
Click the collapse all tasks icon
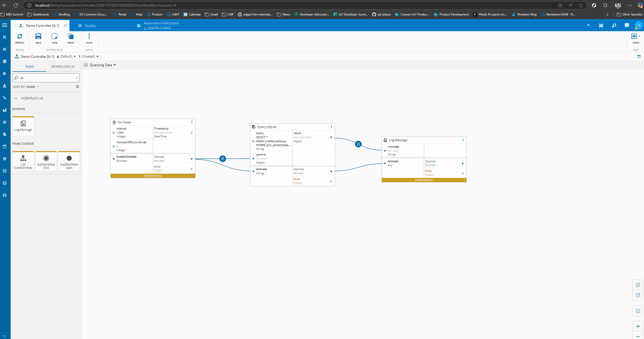point(638,295)
